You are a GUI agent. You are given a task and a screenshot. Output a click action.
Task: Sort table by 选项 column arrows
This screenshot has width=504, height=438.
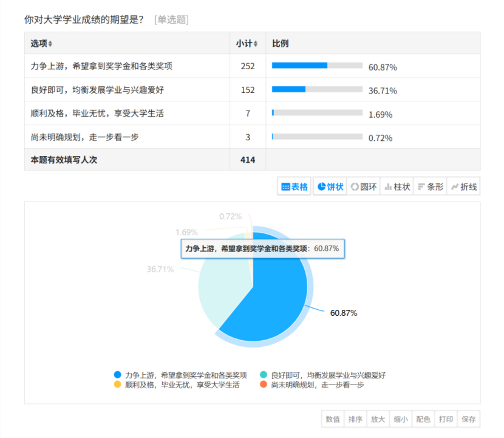[x=50, y=44]
